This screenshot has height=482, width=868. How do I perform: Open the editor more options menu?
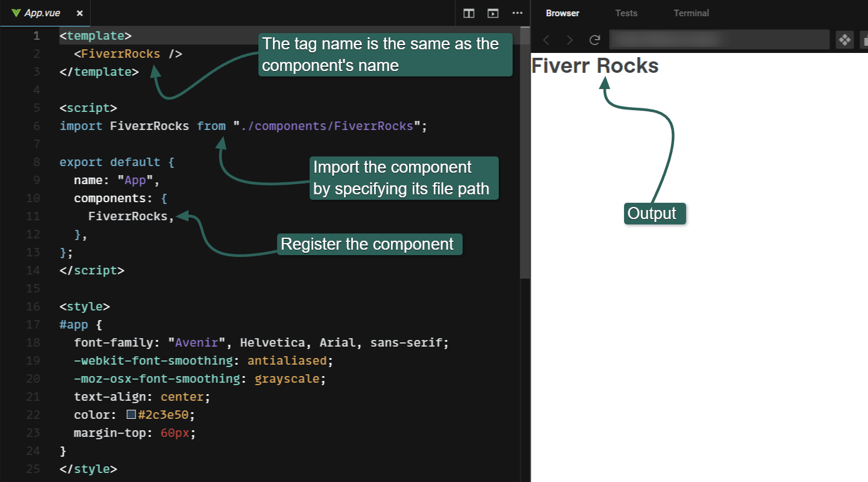tap(517, 13)
